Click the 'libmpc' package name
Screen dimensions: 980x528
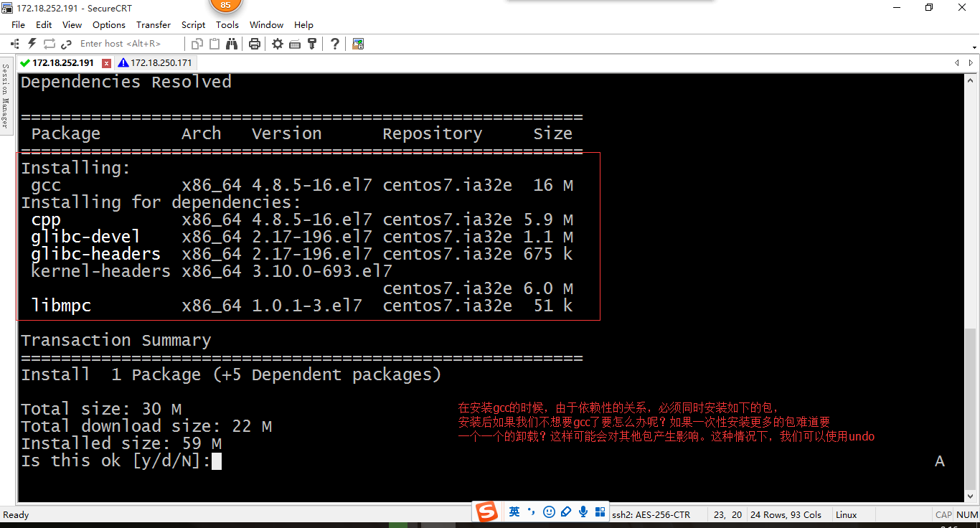point(61,306)
